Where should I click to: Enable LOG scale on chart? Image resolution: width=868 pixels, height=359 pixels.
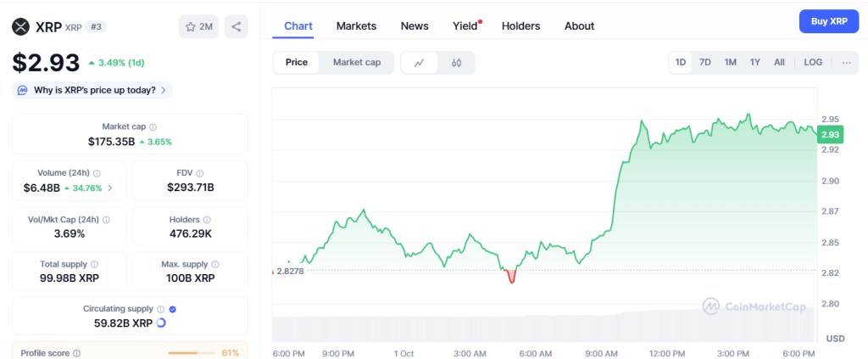(813, 62)
